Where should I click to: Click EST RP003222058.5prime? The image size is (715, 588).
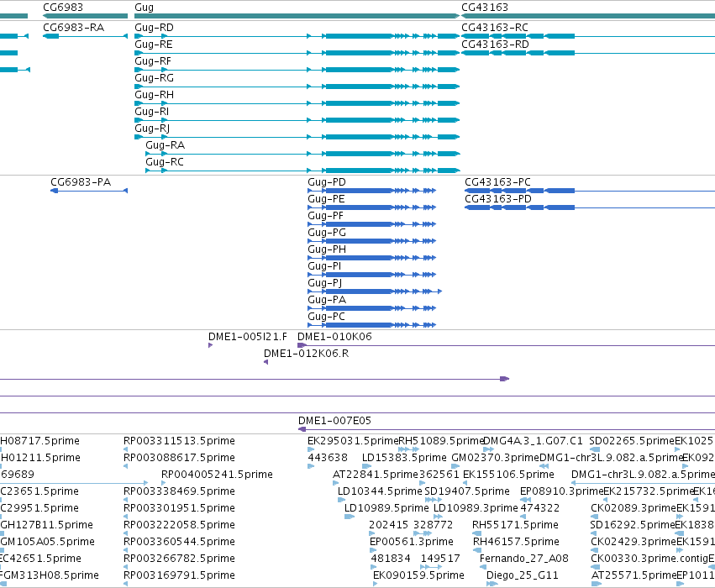(x=179, y=525)
